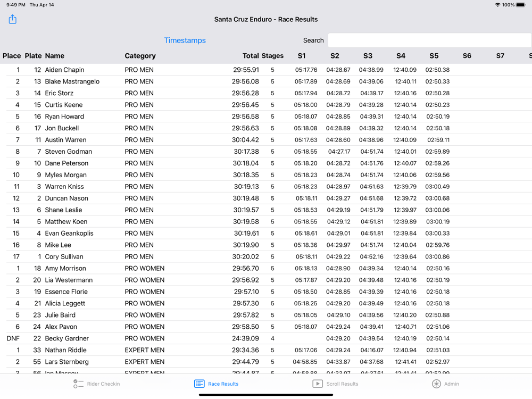Click the Category column header

[140, 56]
